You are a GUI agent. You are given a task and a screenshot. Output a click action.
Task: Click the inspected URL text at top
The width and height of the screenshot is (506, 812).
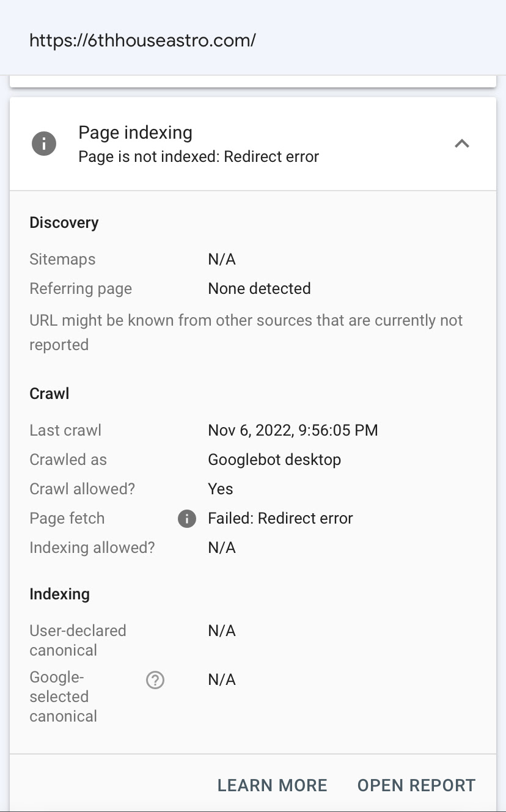[142, 40]
